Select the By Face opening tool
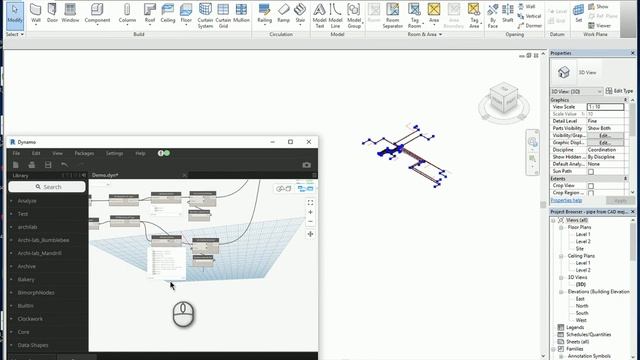This screenshot has width=640, height=360. click(x=493, y=15)
